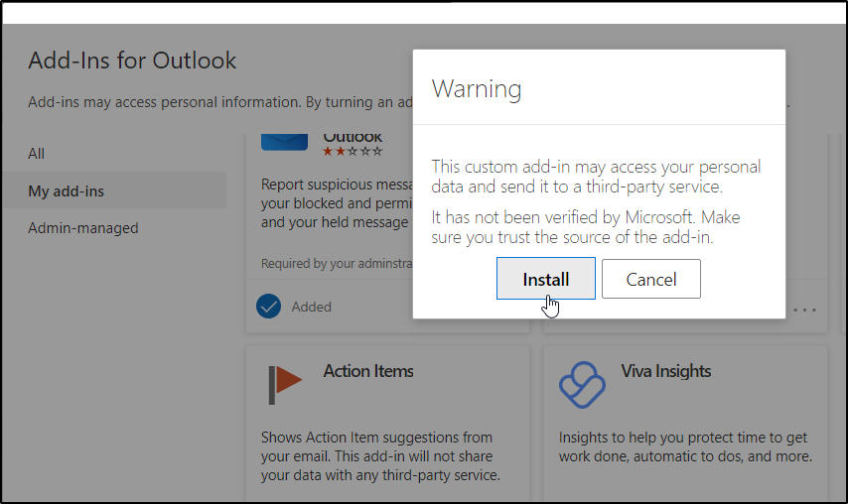Cancel the add-in installation warning
This screenshot has width=848, height=504.
click(651, 279)
